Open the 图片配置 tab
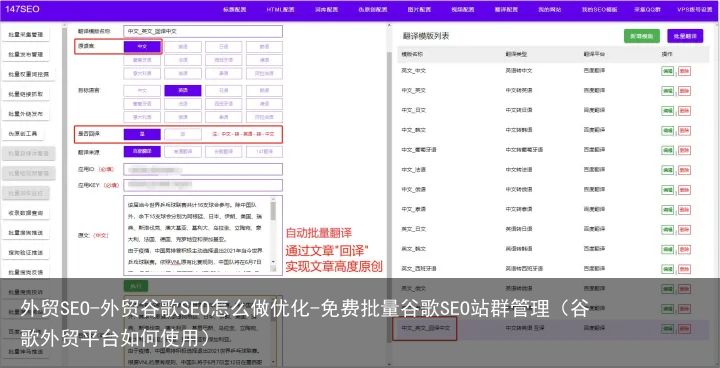720x368 pixels. pos(419,10)
